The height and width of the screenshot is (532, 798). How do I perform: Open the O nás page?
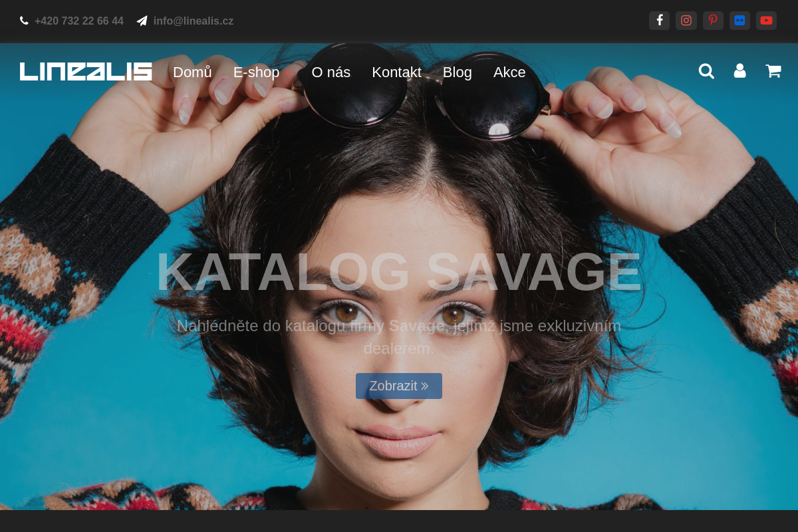(331, 72)
